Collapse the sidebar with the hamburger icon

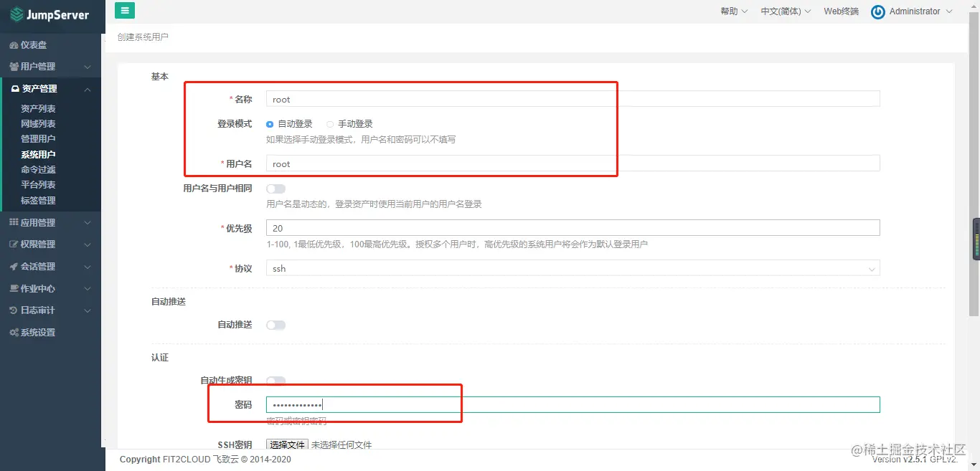pyautogui.click(x=124, y=11)
